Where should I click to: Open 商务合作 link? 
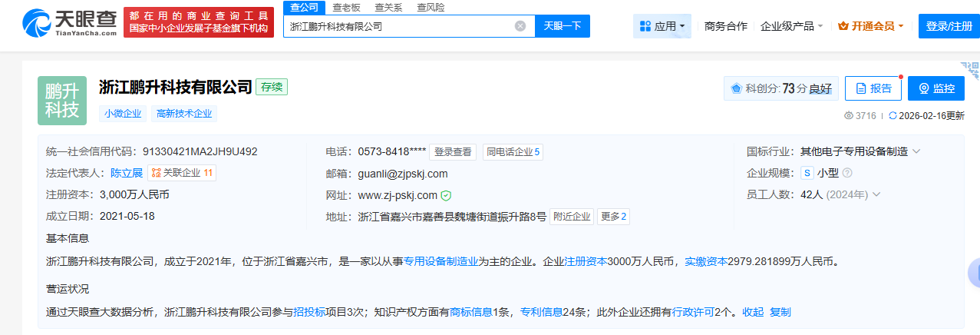726,26
